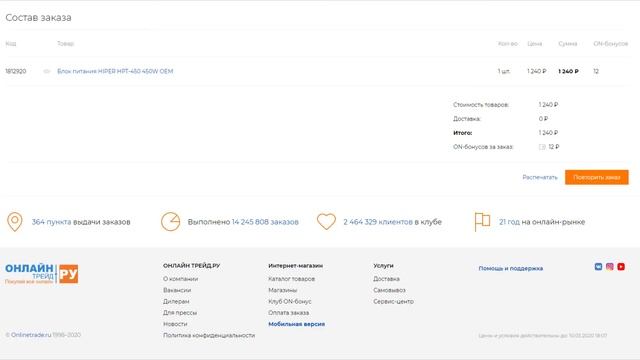
Task: Open the Onlinetrade.ru copyright link
Action: 31,335
